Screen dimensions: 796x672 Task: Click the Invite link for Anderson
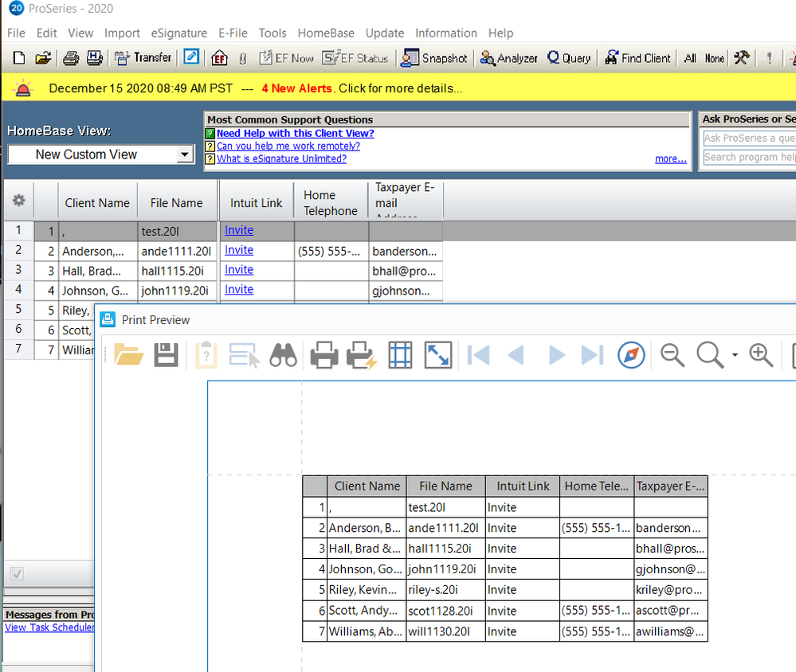pyautogui.click(x=239, y=250)
